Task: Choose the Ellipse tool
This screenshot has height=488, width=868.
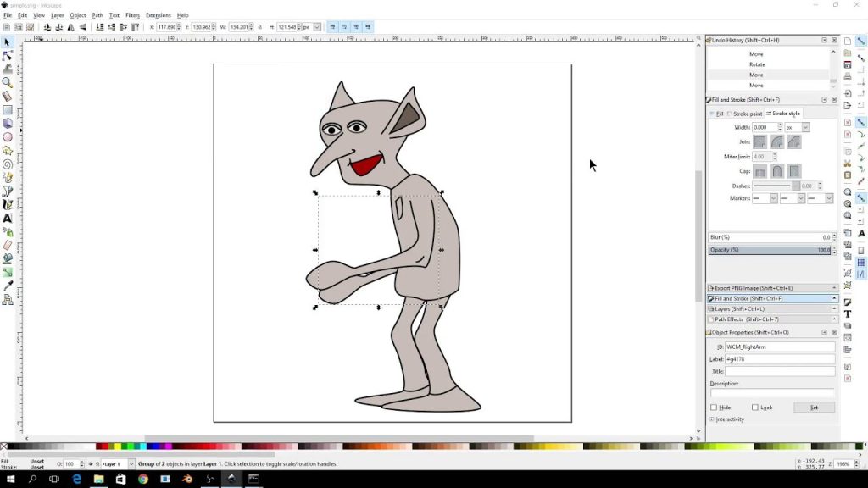Action: [8, 136]
